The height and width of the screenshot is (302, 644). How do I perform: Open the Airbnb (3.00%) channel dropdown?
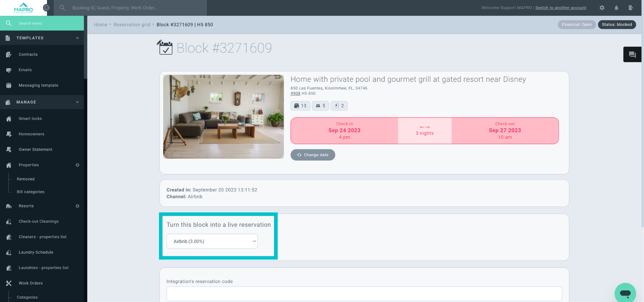212,241
